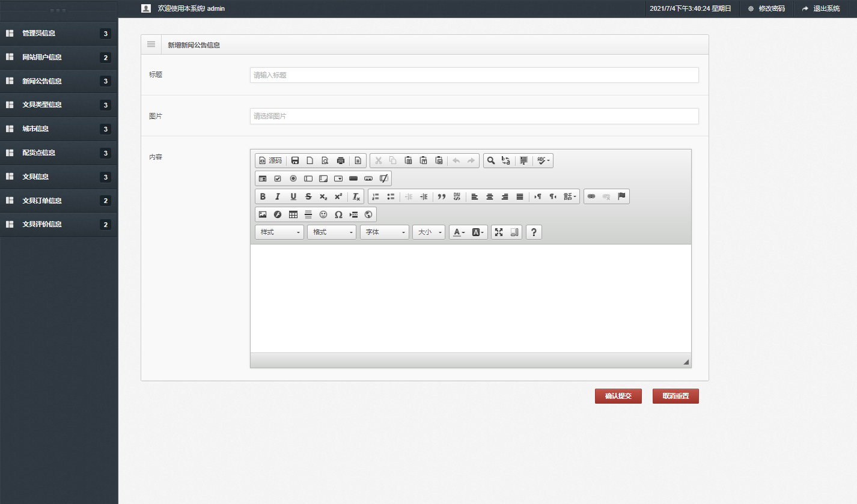Maximize the editor with the fullscreen icon
Screen dimensions: 857x504
tap(499, 232)
